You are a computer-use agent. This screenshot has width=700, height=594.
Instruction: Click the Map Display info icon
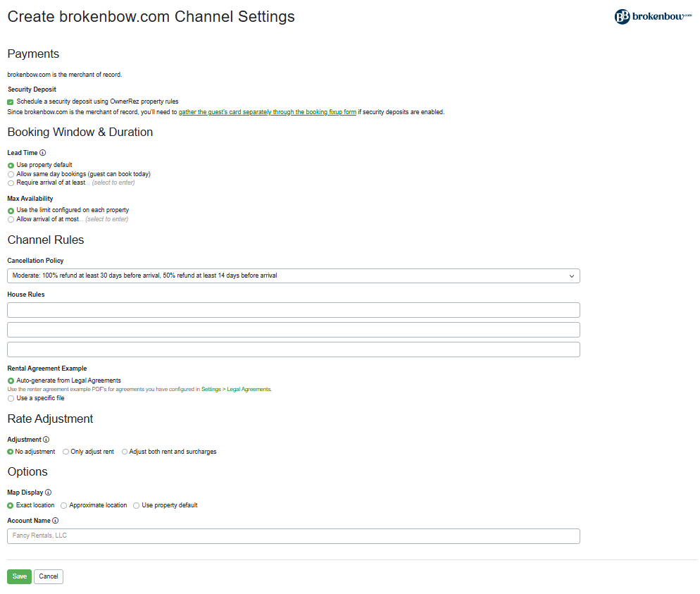click(48, 492)
